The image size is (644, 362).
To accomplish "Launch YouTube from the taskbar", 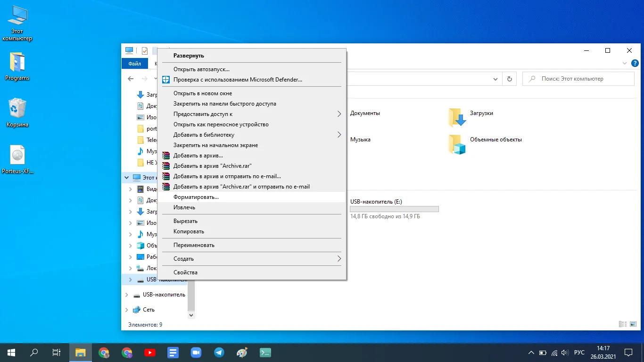I will (150, 352).
